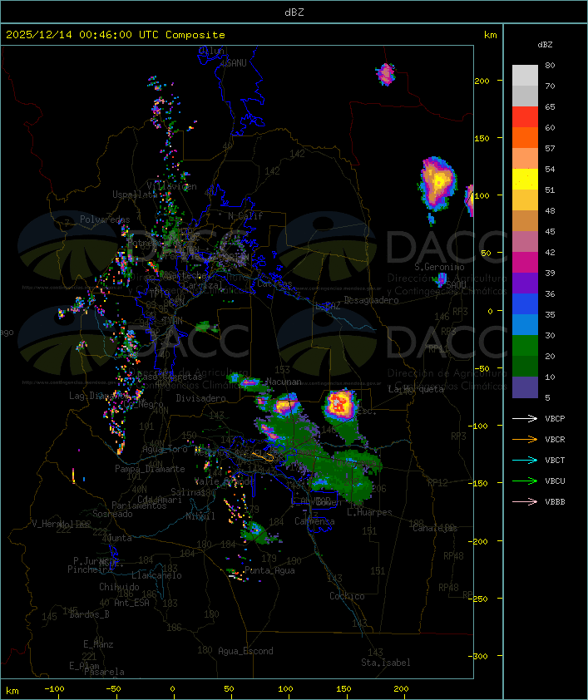Click the Uspallata map label

(135, 195)
